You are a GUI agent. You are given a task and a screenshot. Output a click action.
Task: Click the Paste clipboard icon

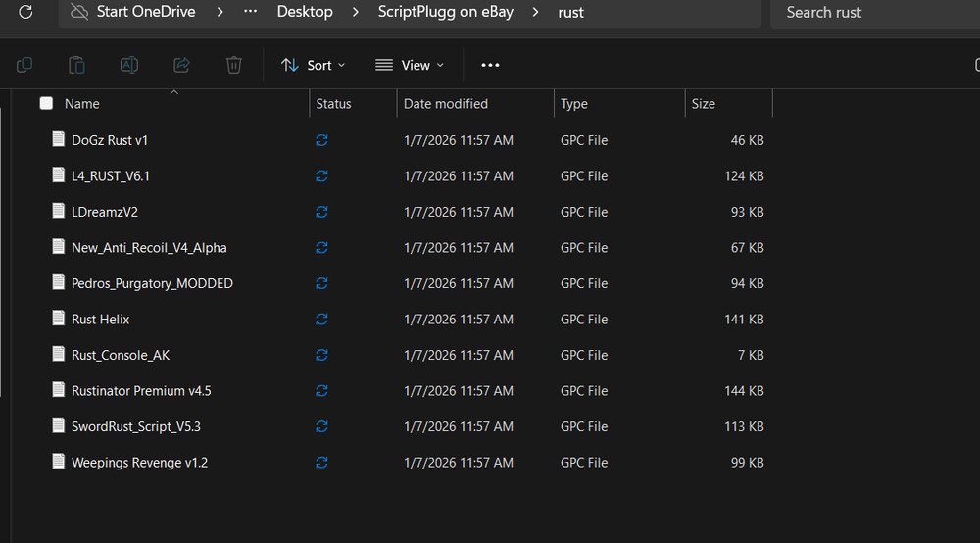pos(76,65)
